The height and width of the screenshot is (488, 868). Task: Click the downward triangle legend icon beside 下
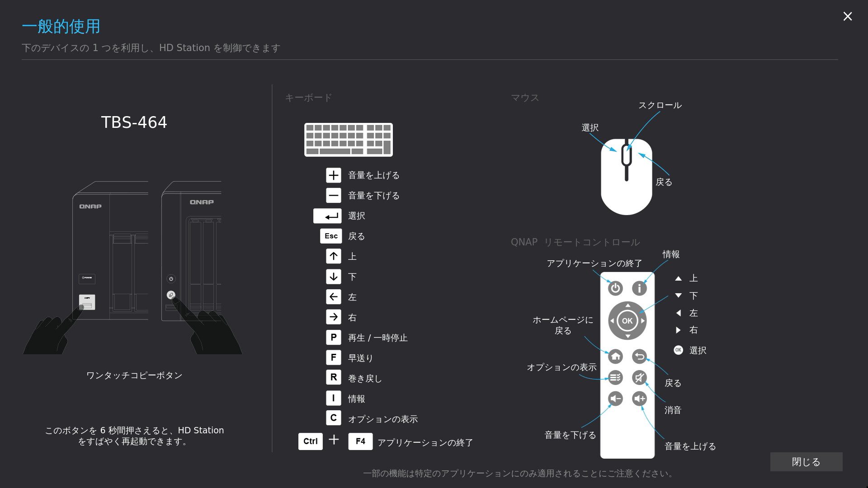(x=678, y=296)
